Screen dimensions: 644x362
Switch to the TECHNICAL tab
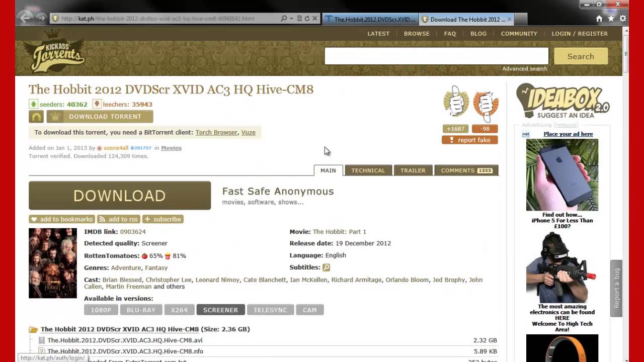coord(368,170)
